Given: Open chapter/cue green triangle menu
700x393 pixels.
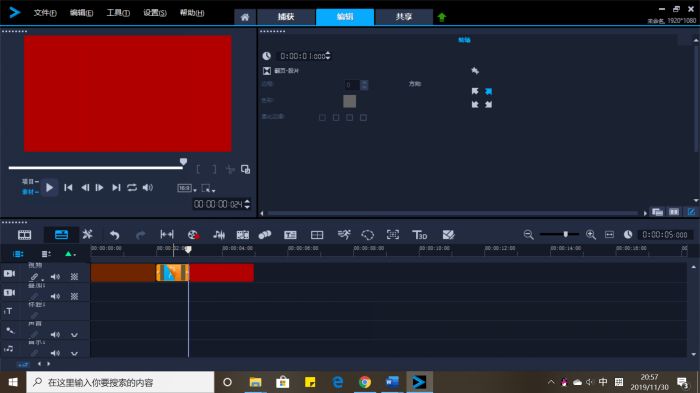Looking at the screenshot, I should pos(70,254).
